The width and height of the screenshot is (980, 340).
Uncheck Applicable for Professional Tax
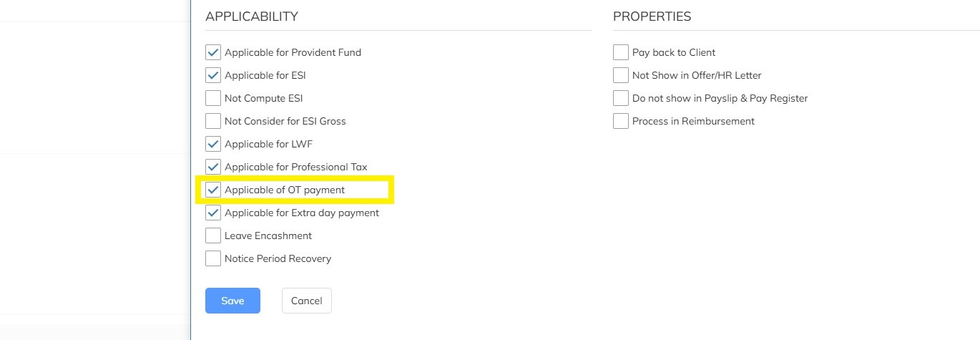tap(212, 167)
